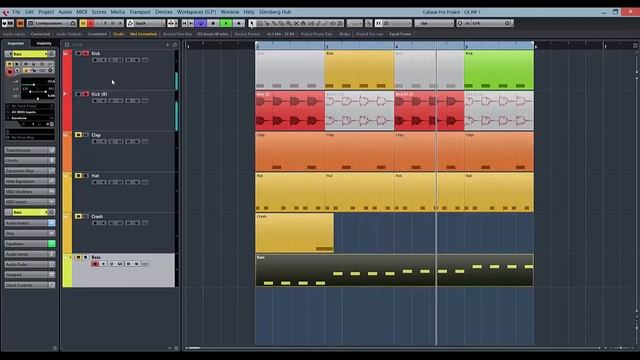This screenshot has width=640, height=360.
Task: Go to the next marker
Action: pyautogui.click(x=191, y=23)
